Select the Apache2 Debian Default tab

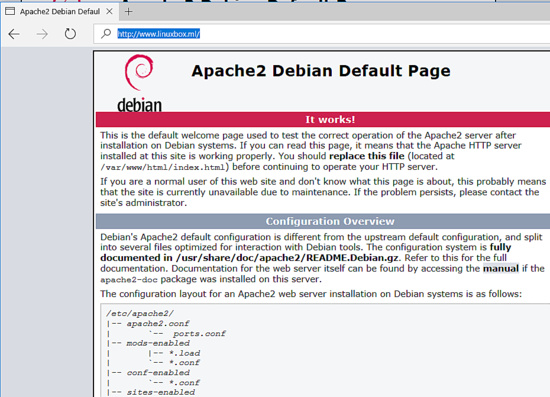click(x=59, y=12)
